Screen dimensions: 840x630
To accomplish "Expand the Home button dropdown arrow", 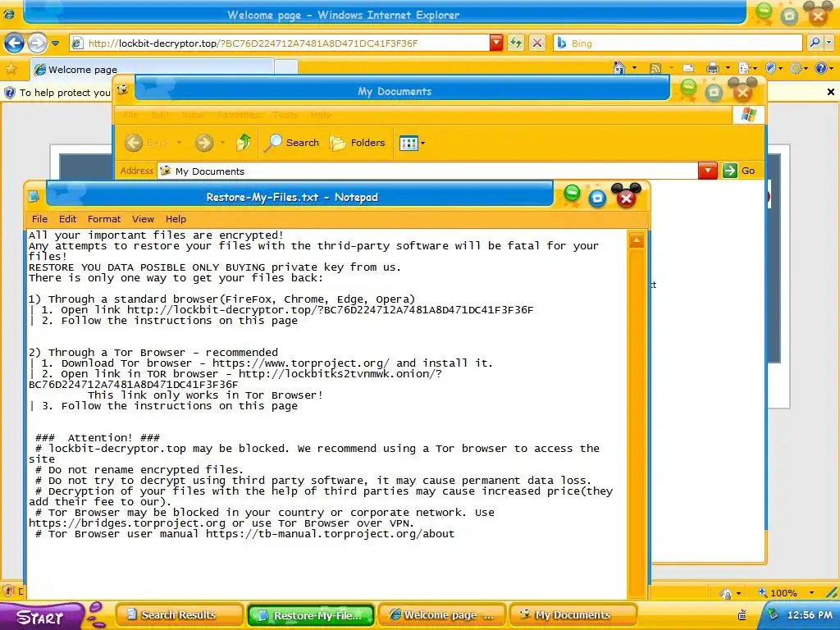I will pyautogui.click(x=635, y=68).
